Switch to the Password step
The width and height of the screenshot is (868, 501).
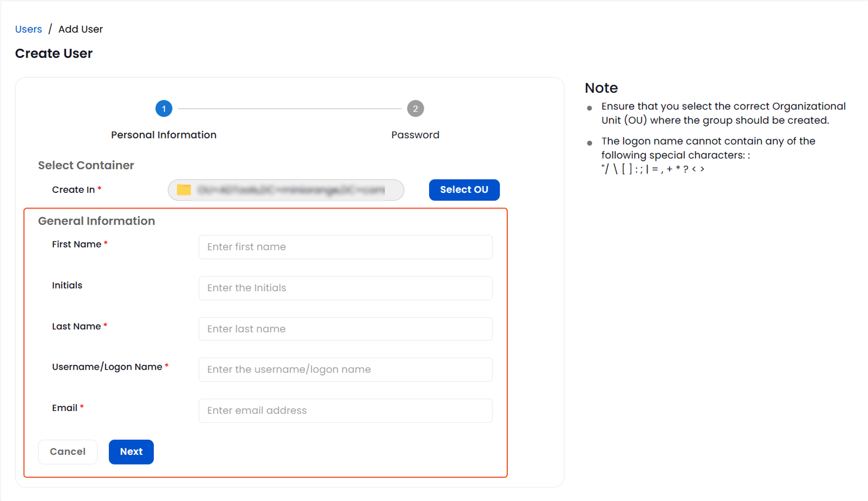pos(415,134)
